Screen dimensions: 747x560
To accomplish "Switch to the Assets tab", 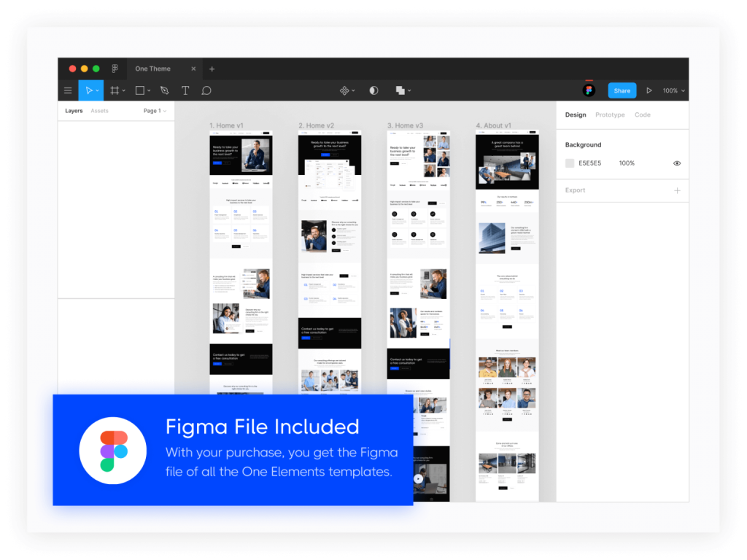I will click(x=99, y=111).
